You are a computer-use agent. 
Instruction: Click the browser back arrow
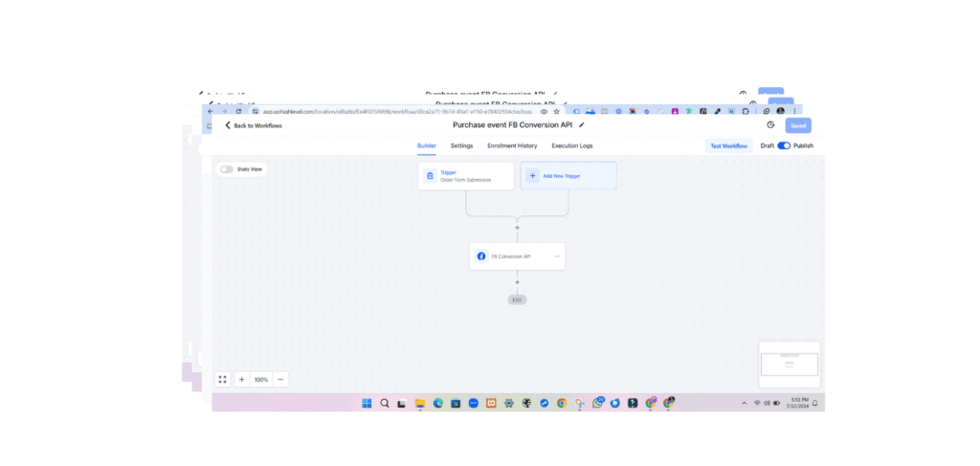[211, 111]
